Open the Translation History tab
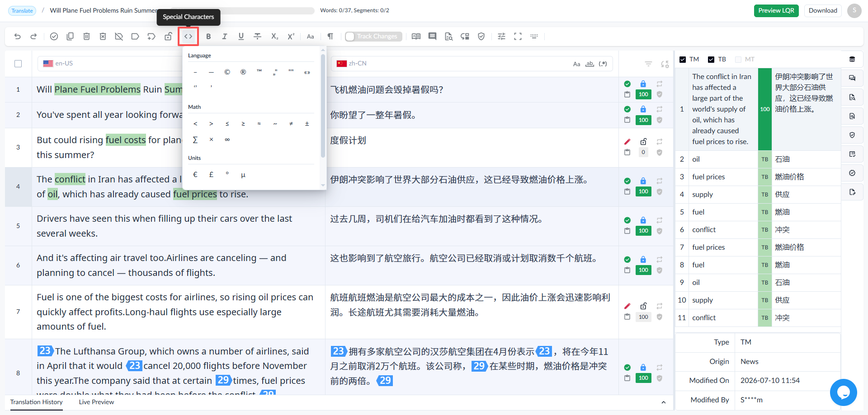 click(37, 402)
